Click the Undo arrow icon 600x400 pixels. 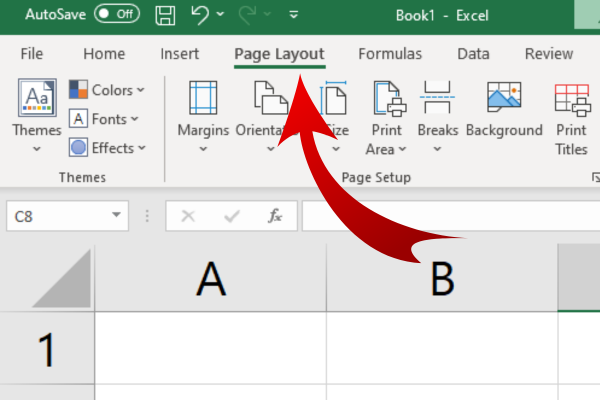click(x=200, y=15)
